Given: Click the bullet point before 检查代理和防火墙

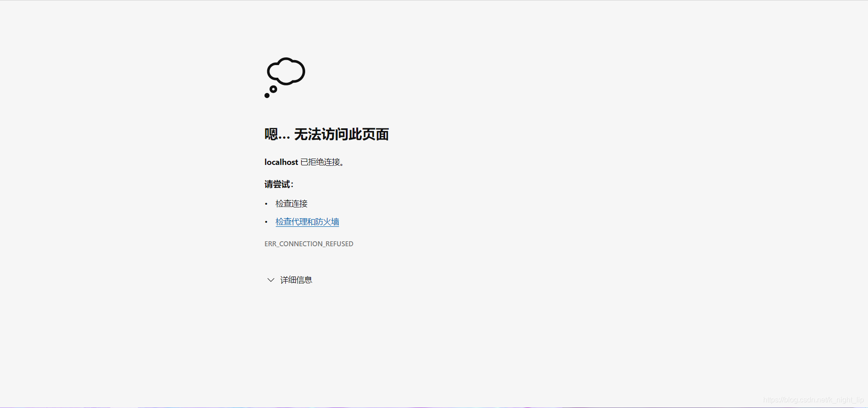Looking at the screenshot, I should click(x=266, y=222).
